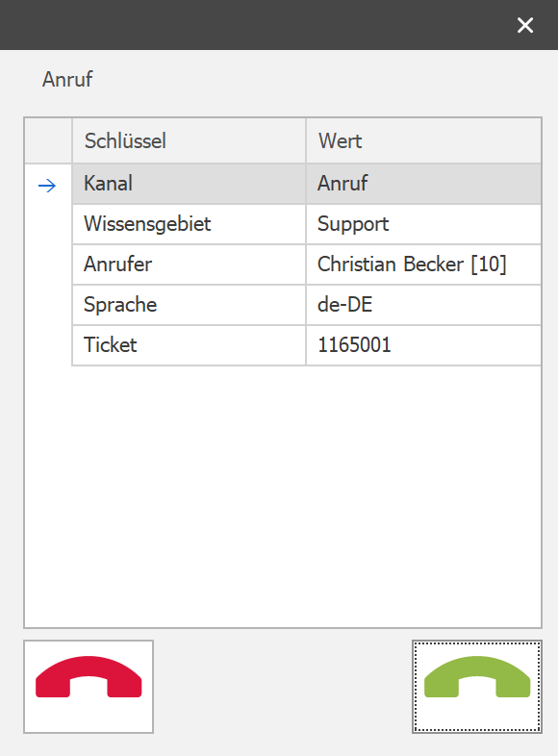Select the Wissensgebiet key cell
The width and height of the screenshot is (558, 756).
coord(190,224)
